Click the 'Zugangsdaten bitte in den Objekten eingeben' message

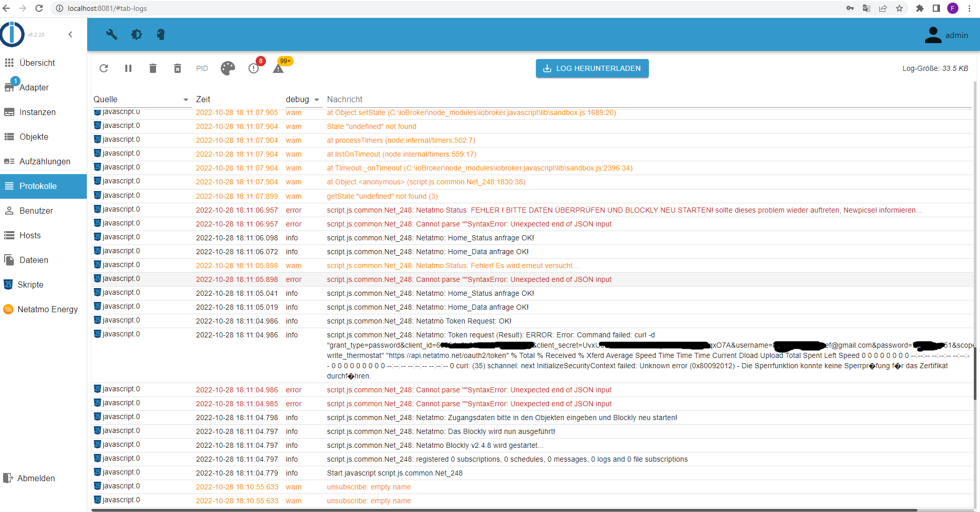(502, 418)
